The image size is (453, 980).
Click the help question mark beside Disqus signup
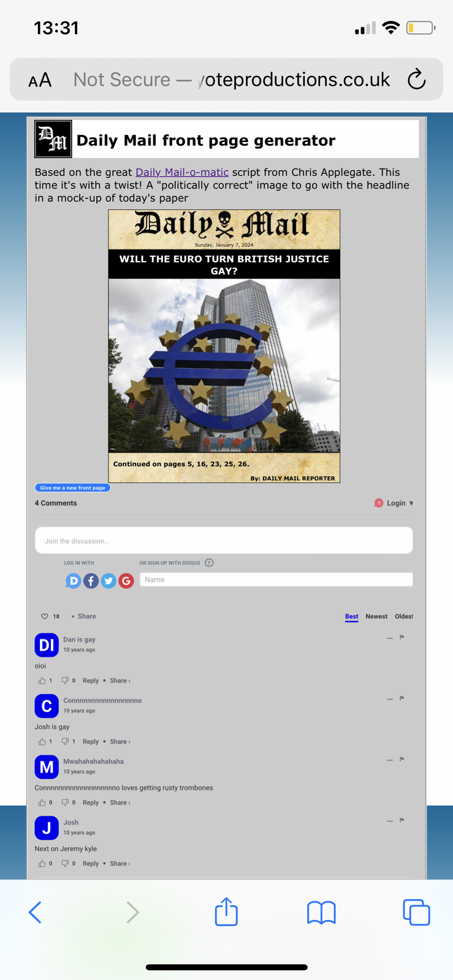coord(209,563)
